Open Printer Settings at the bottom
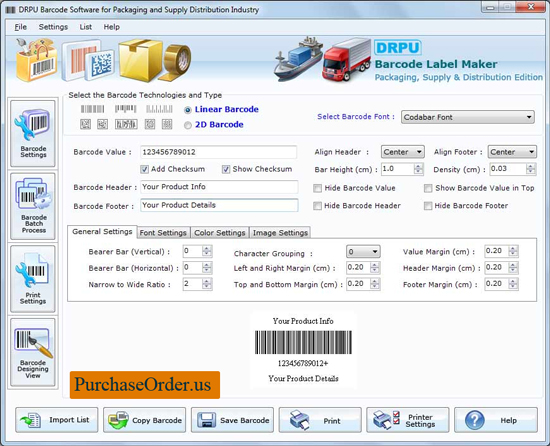The height and width of the screenshot is (446, 550). pyautogui.click(x=408, y=420)
